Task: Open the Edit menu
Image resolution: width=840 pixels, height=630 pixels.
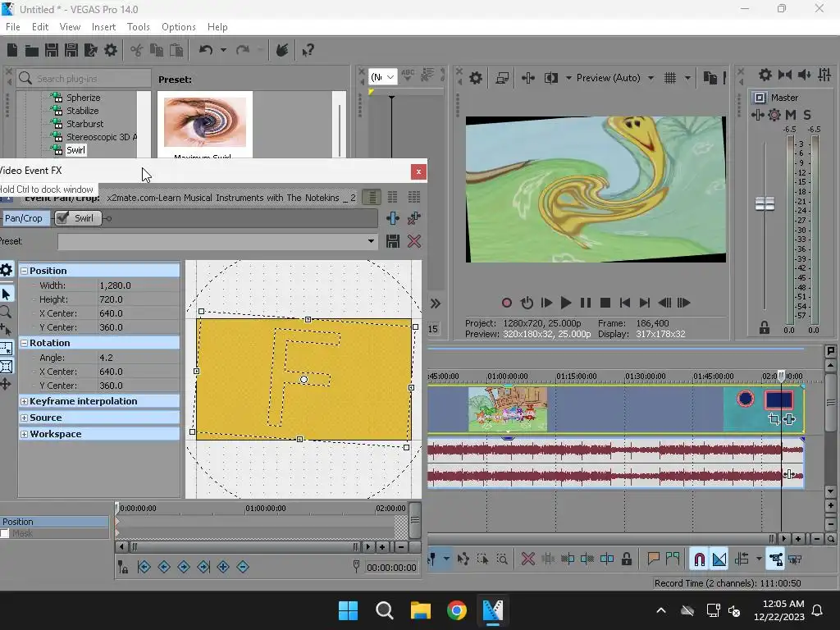Action: [x=40, y=27]
